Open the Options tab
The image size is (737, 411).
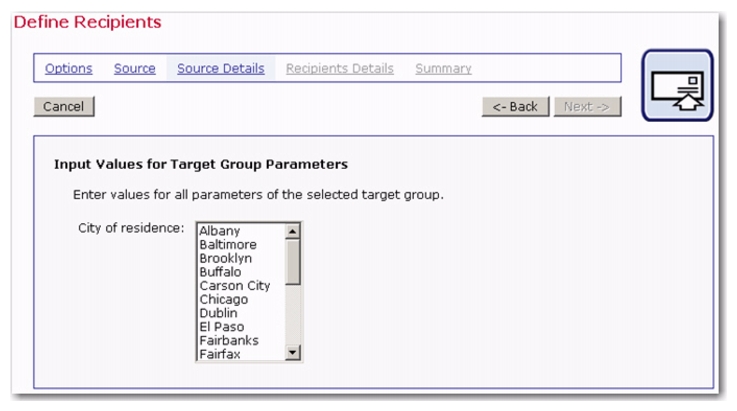pyautogui.click(x=69, y=69)
